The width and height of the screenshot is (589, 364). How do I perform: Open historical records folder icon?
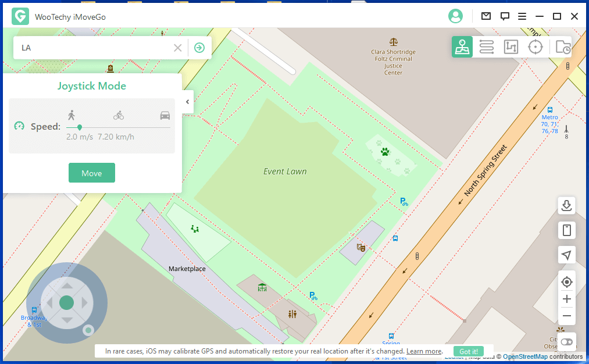point(562,47)
